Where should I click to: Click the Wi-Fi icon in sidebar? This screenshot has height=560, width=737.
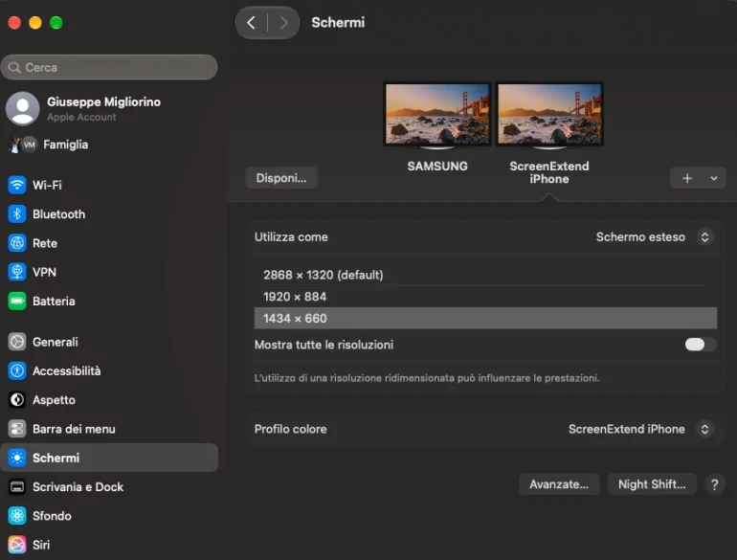pos(17,185)
